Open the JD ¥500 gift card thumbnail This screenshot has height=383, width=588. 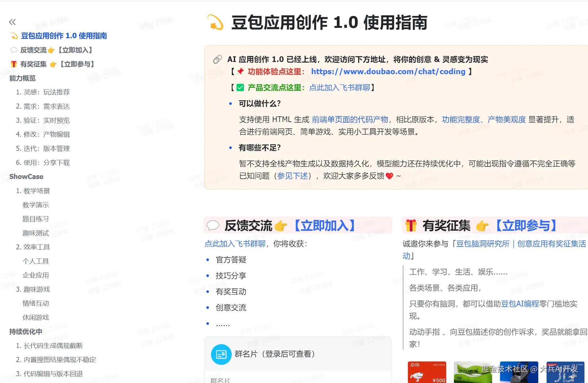pos(427,372)
